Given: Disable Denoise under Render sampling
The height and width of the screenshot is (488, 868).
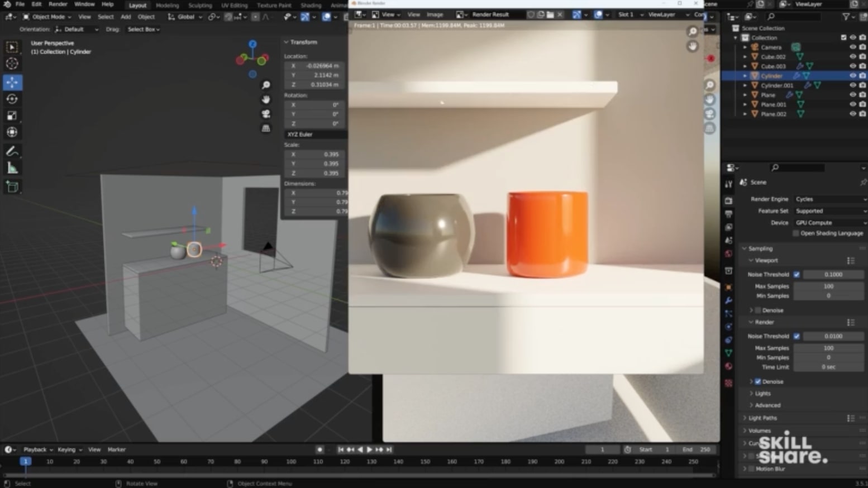Looking at the screenshot, I should click(759, 381).
